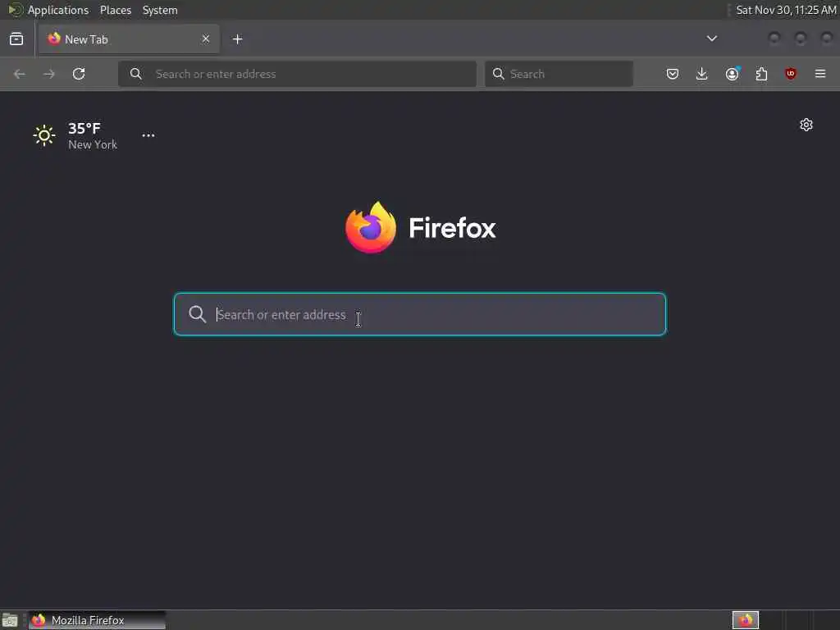Viewport: 840px width, 630px height.
Task: Open weather widget options ellipsis
Action: (x=148, y=135)
